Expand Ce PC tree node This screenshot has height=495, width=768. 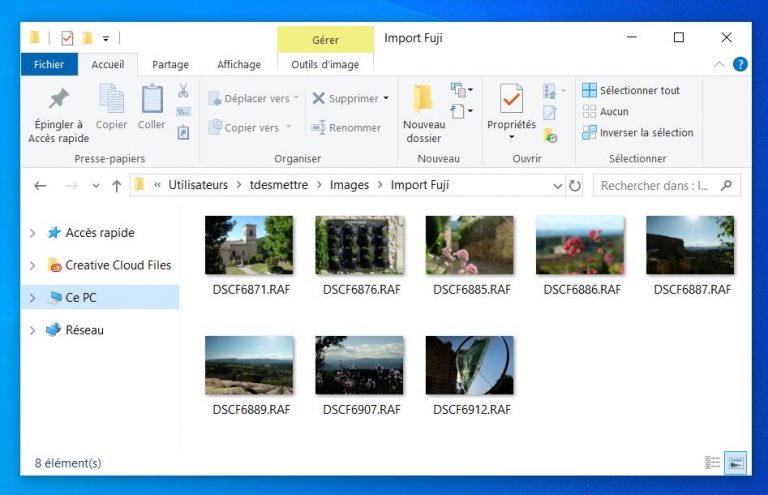(32, 298)
